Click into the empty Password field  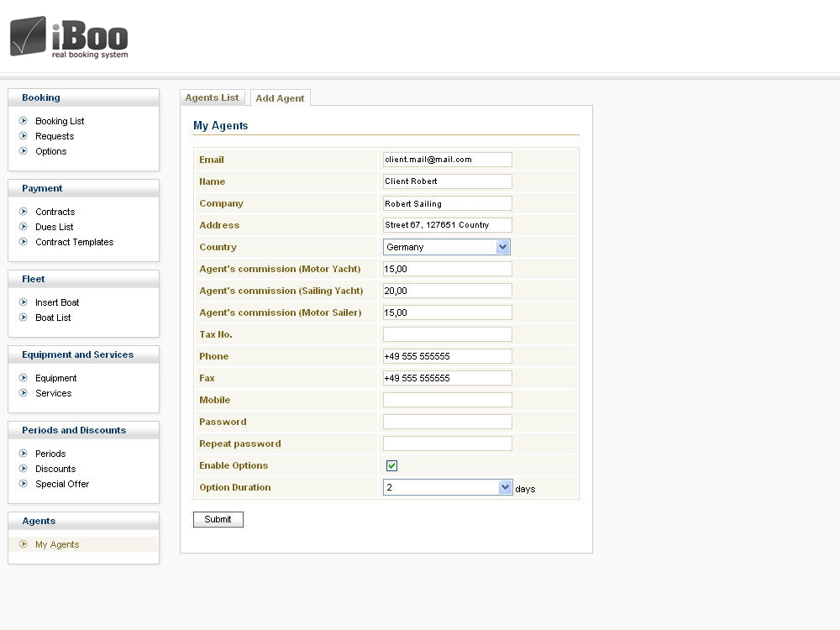pyautogui.click(x=447, y=422)
